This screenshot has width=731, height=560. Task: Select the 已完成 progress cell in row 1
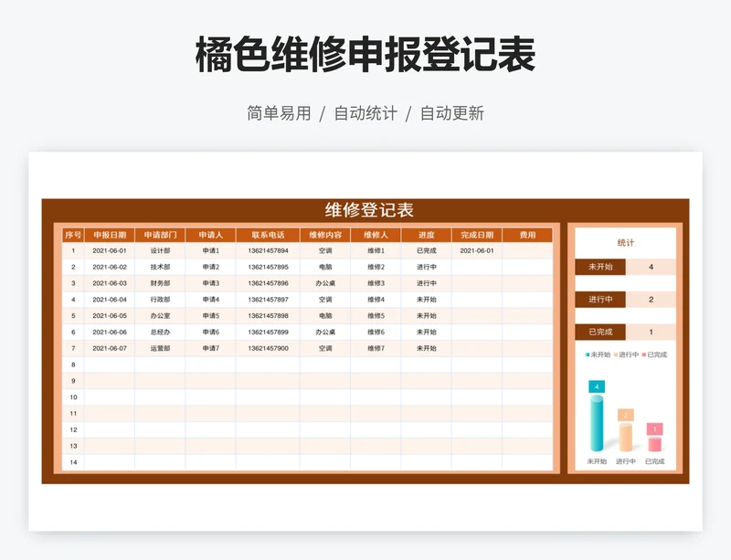coord(426,251)
